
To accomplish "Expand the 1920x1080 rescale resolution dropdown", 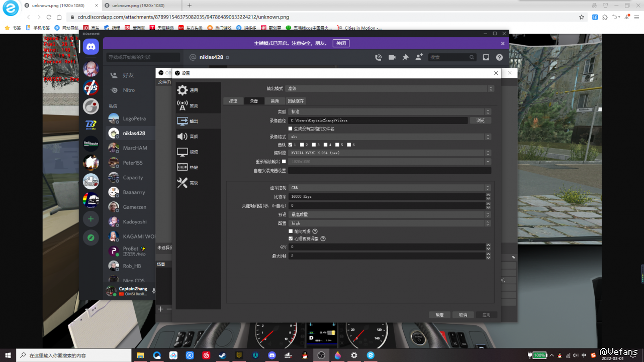I will pos(390,162).
